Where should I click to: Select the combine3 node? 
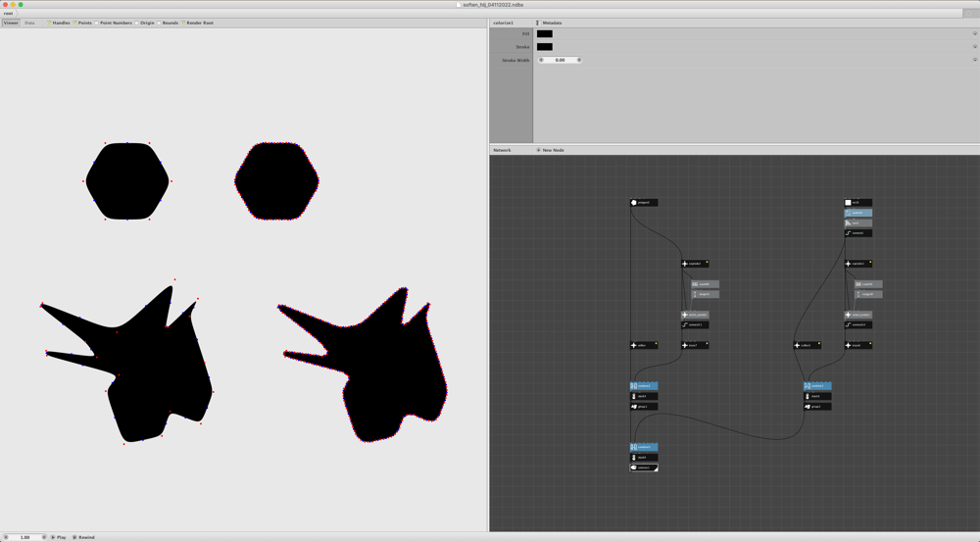pos(644,447)
